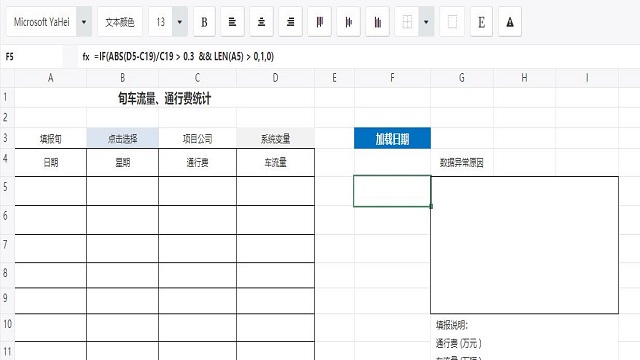
Task: Click the formula bar input field
Action: click(359, 56)
